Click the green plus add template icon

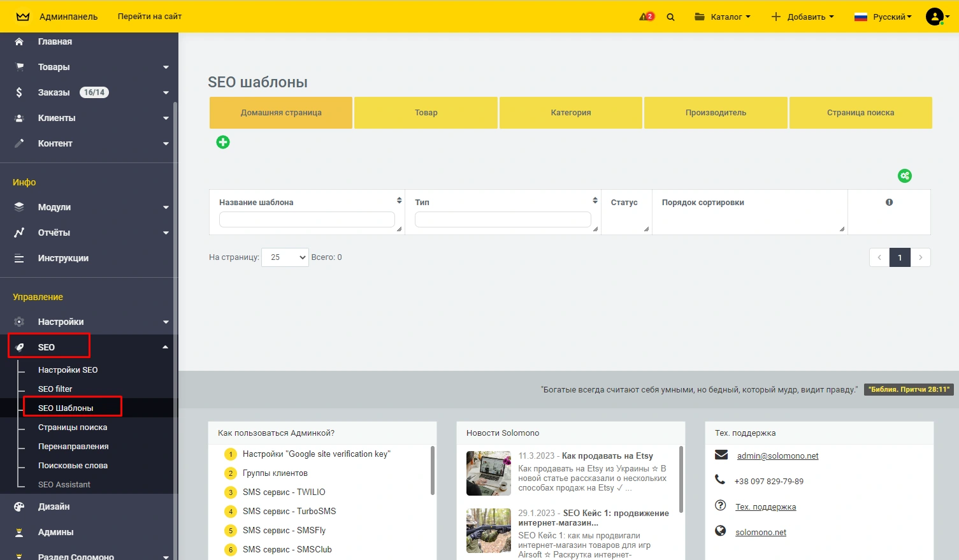point(223,142)
